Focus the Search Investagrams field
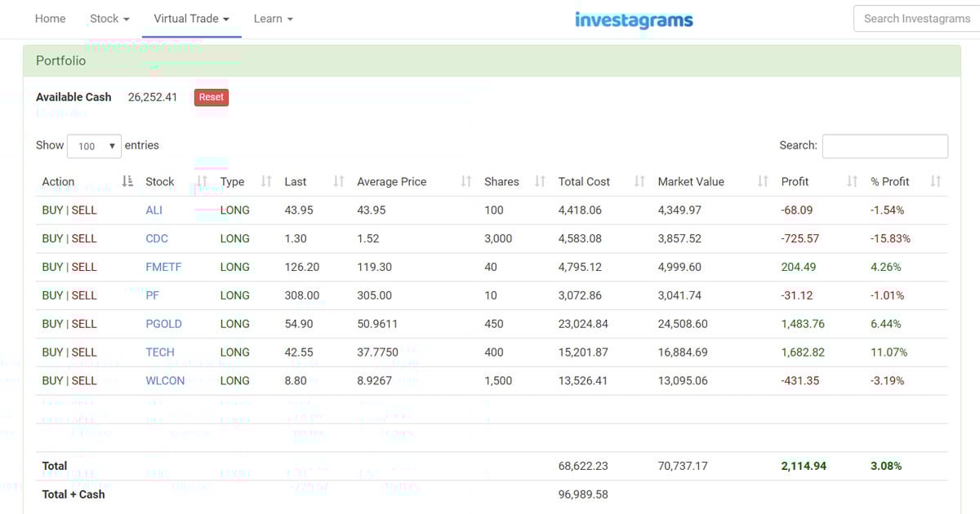Viewport: 980px width, 514px height. point(916,18)
